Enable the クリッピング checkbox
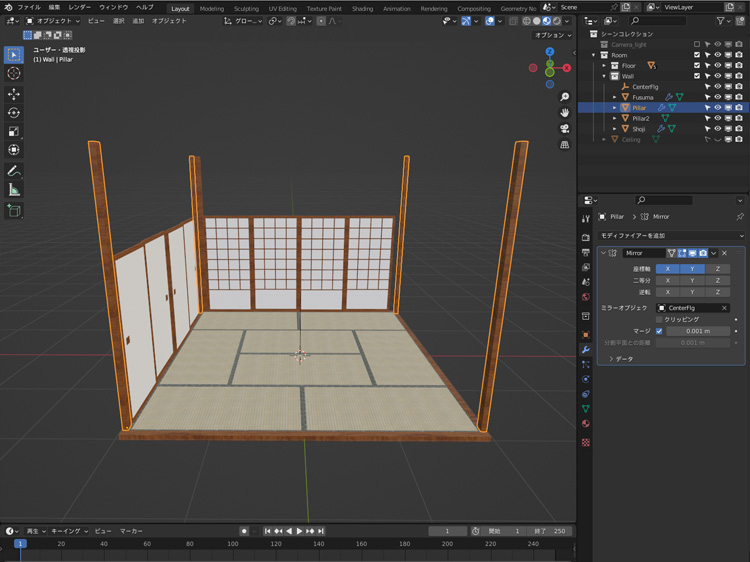 pos(659,319)
